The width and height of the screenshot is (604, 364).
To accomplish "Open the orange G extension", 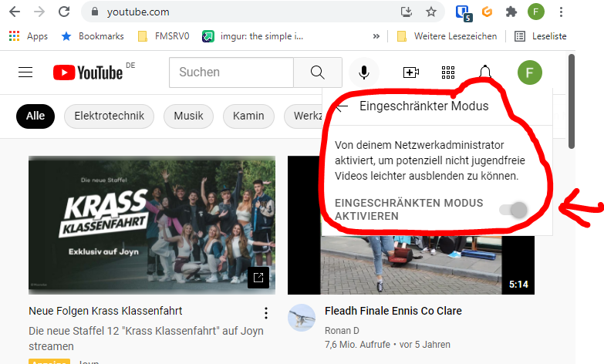I will [x=487, y=12].
